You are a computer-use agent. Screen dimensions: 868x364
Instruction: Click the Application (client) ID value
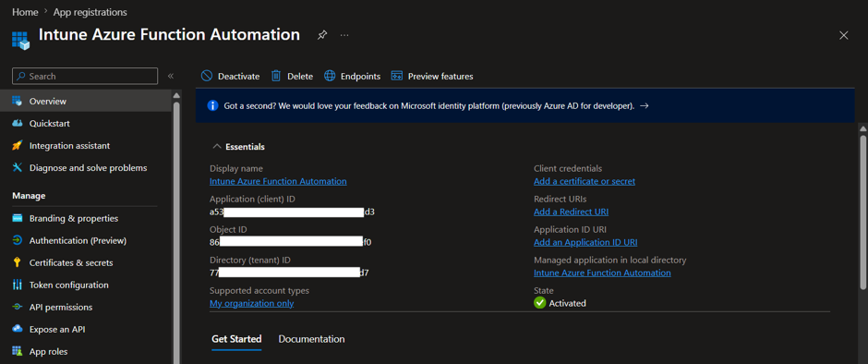[x=292, y=212]
